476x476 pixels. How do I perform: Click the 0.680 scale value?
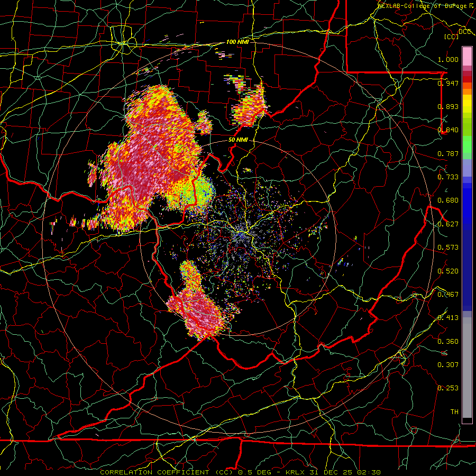[448, 200]
